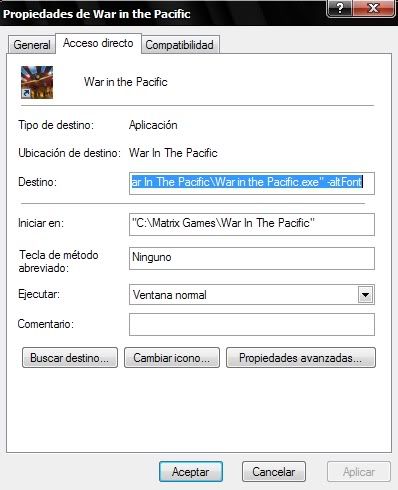Select the Ventana normal combo box
The height and width of the screenshot is (490, 398).
[x=252, y=295]
